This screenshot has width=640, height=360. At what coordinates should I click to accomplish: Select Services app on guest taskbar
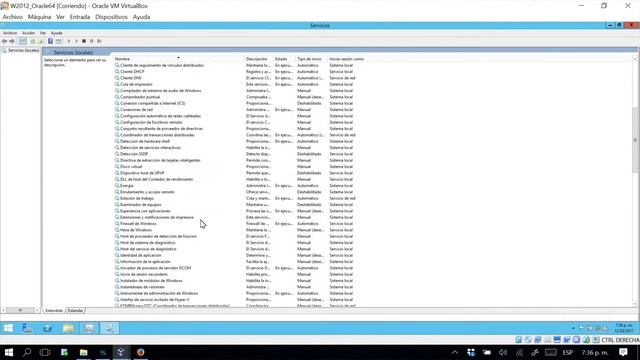(109, 328)
